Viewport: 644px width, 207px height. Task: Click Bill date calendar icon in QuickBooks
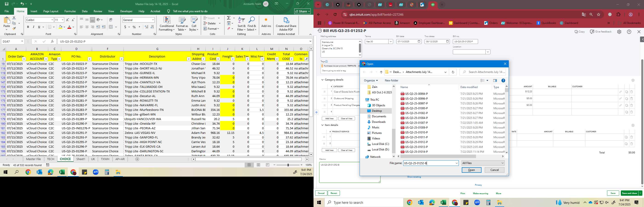point(419,42)
